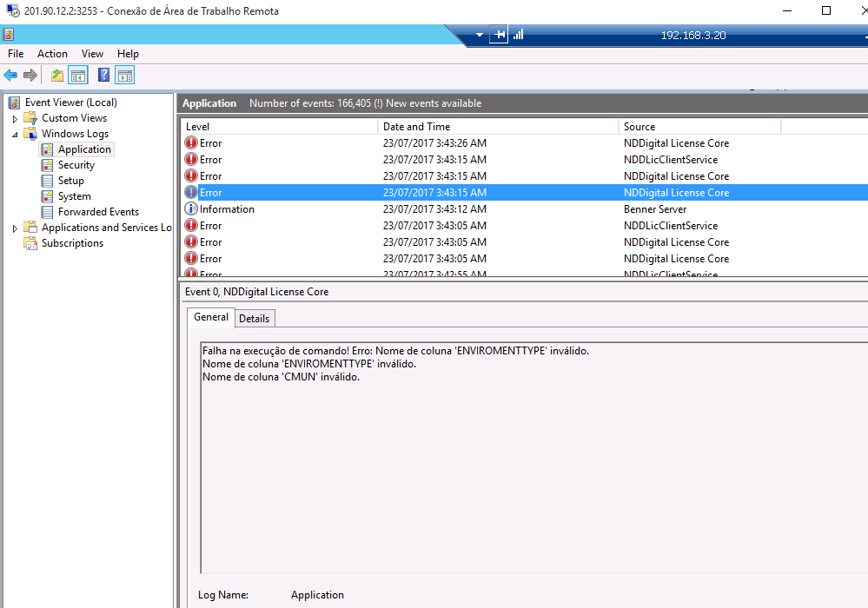Screen dimensions: 868x608
Task: Click the Forward arrow in toolbar
Action: tap(30, 76)
